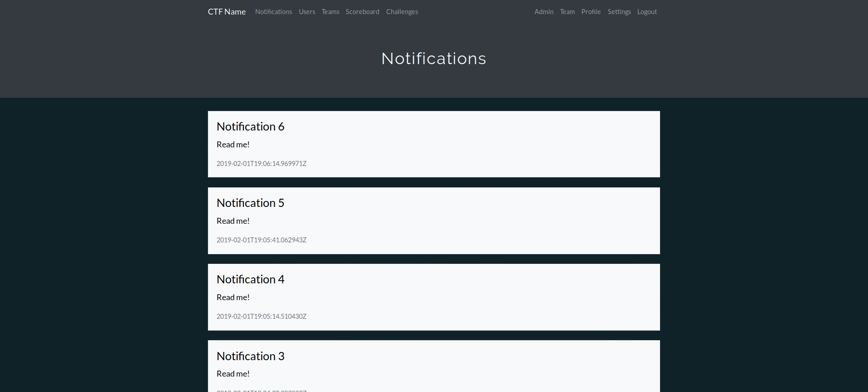Click the Read me! text under Notification 3
The width and height of the screenshot is (868, 392).
point(233,374)
